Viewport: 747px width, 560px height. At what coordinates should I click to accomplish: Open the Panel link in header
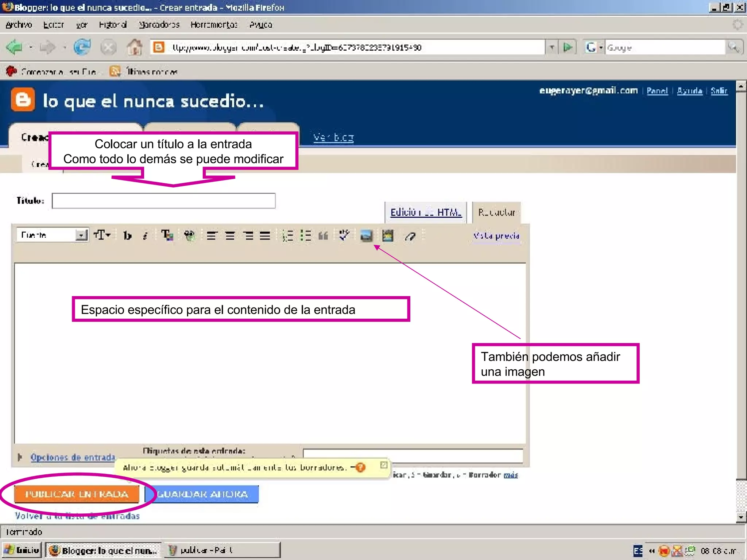657,90
